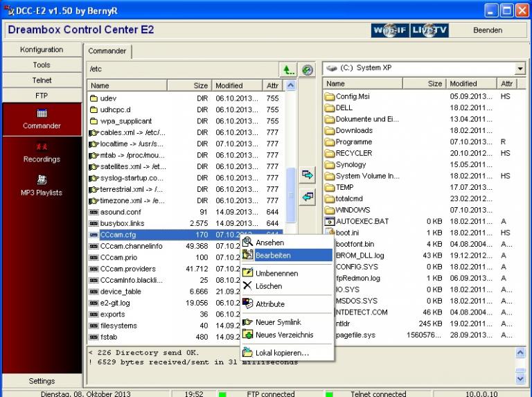
Task: Open Recordings in the sidebar
Action: (42, 152)
